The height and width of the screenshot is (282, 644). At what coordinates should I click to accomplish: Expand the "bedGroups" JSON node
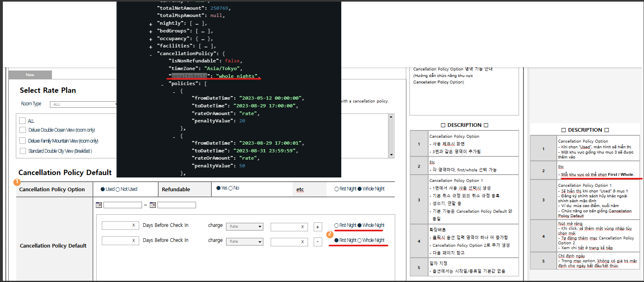151,32
